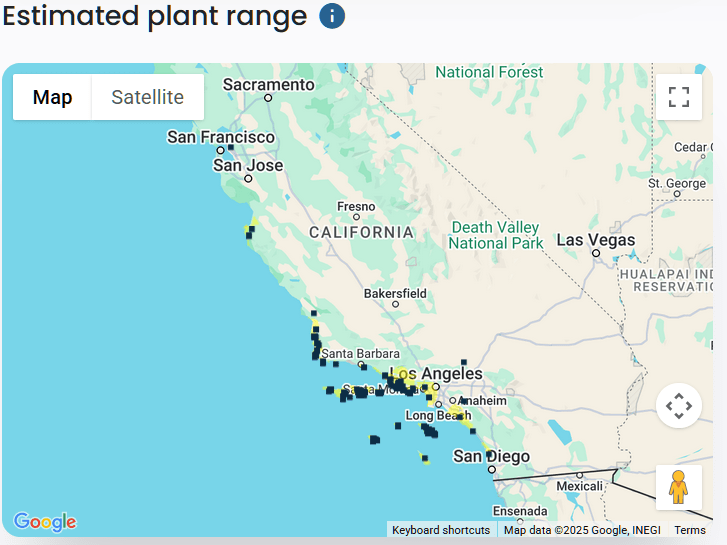Viewport: 727px width, 545px height.
Task: Switch to Satellite map view
Action: coord(148,97)
